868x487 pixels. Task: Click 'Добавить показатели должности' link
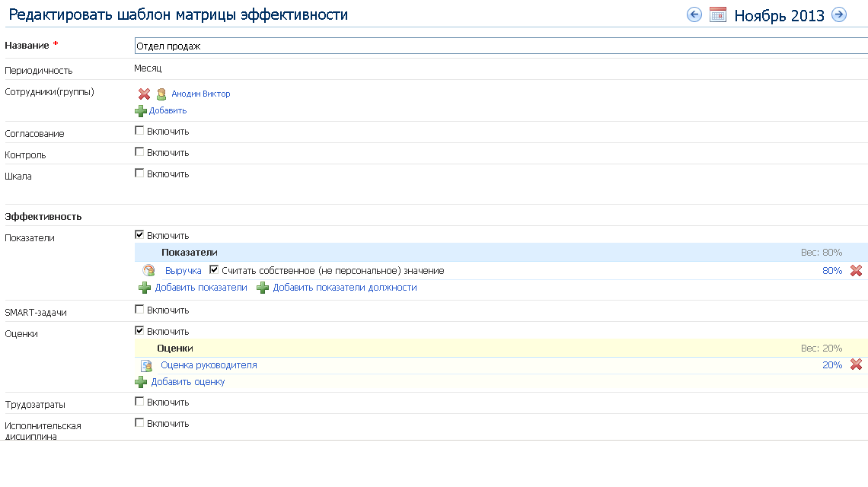point(344,288)
